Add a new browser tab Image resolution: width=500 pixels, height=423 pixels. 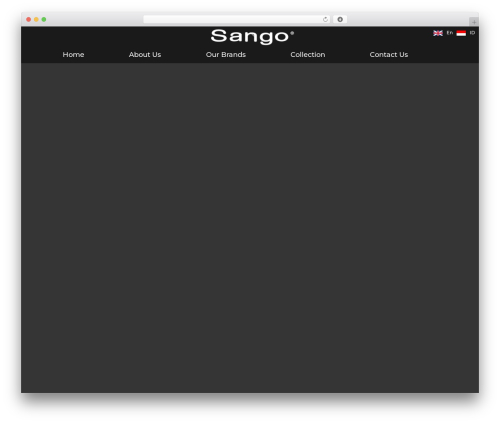(474, 22)
